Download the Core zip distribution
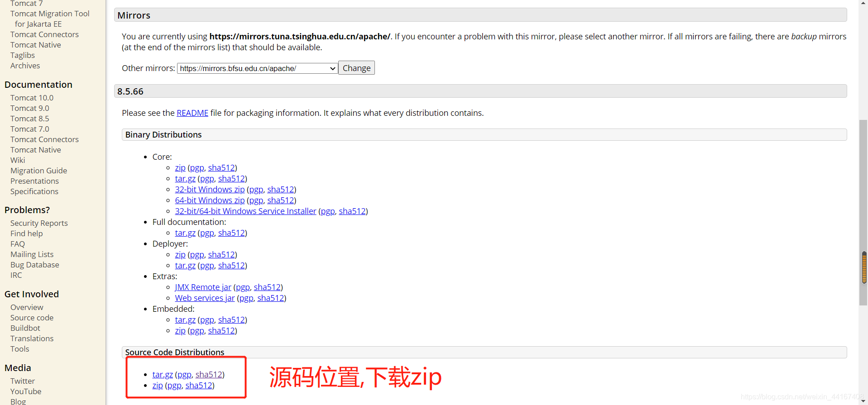Image resolution: width=868 pixels, height=405 pixels. pos(180,168)
